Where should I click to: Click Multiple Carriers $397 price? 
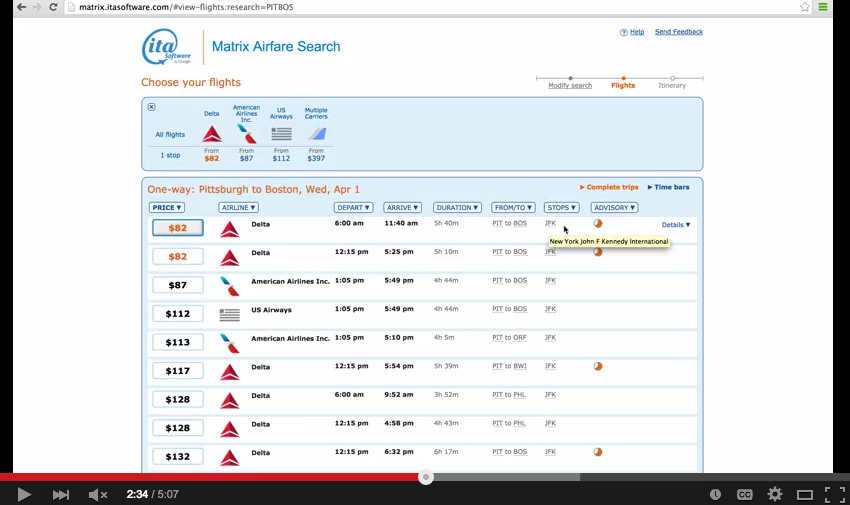click(x=316, y=159)
